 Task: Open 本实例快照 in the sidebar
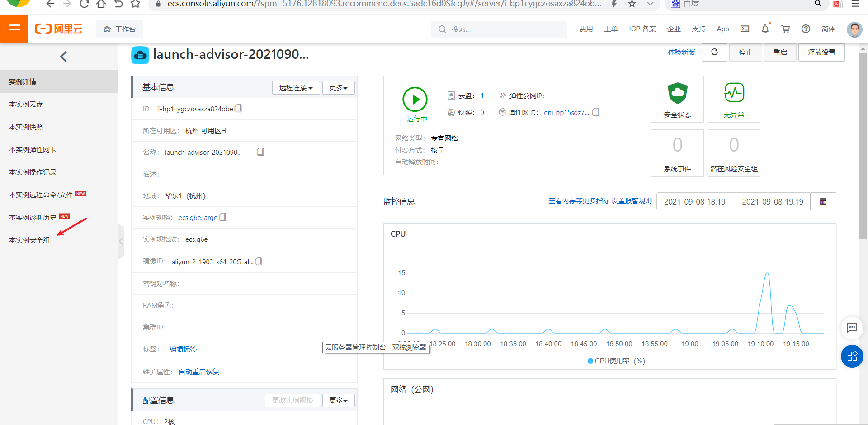(59, 127)
